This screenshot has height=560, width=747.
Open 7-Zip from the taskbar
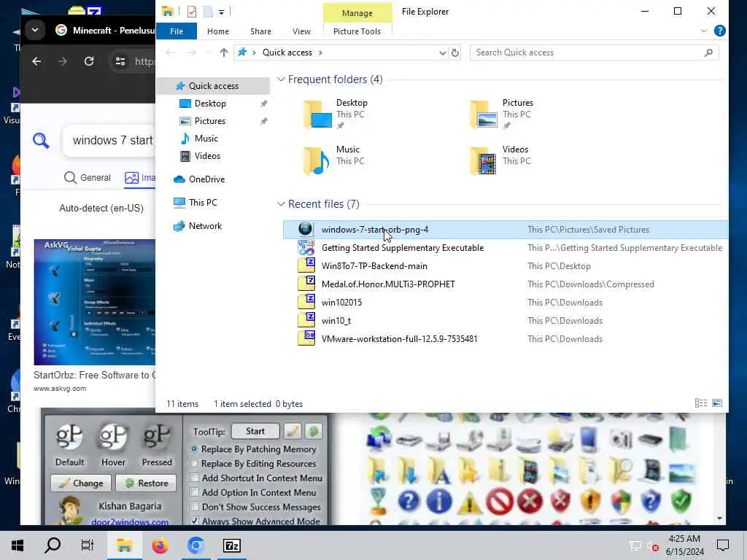point(231,545)
